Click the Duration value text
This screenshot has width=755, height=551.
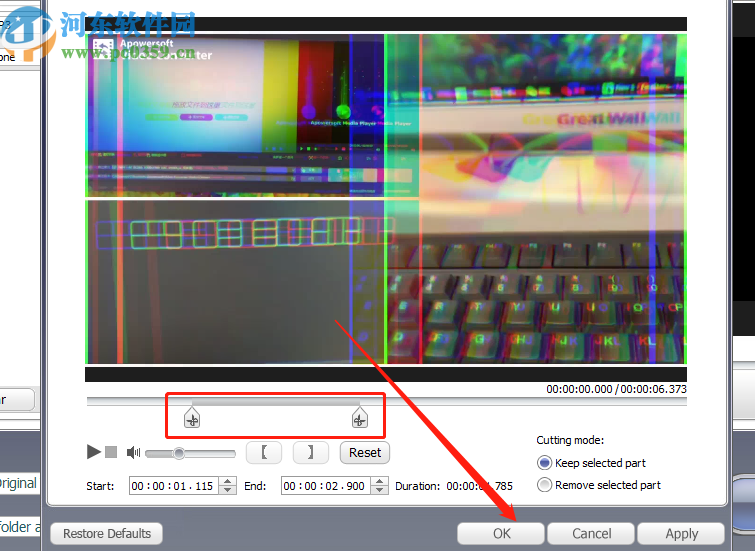click(x=480, y=486)
